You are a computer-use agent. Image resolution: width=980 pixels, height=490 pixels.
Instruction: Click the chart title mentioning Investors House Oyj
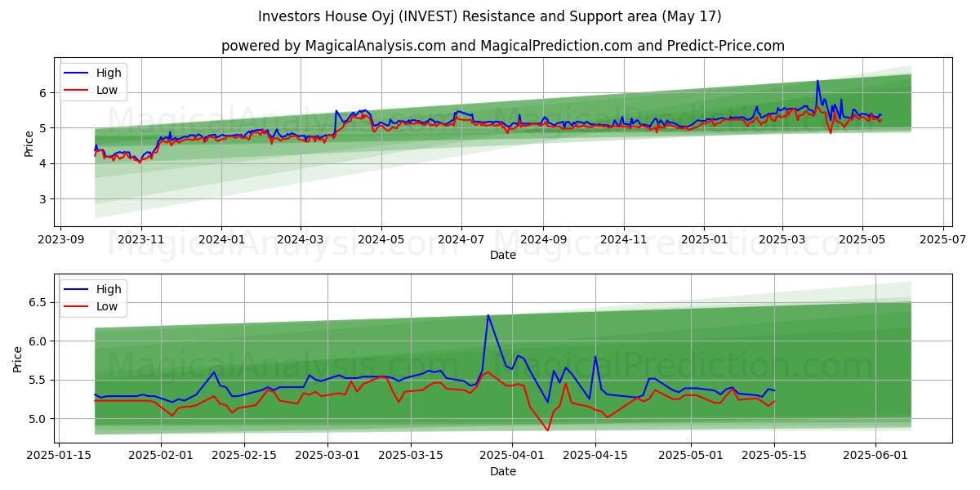tap(490, 16)
